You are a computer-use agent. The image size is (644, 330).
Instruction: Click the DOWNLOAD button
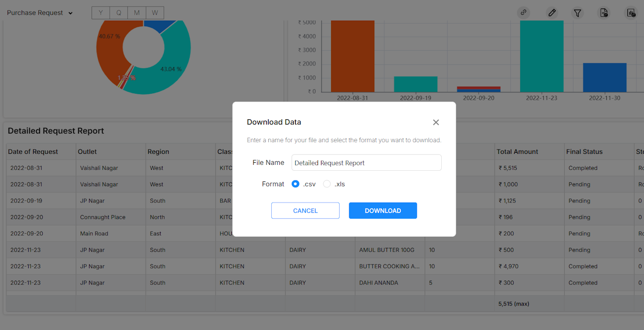click(383, 211)
